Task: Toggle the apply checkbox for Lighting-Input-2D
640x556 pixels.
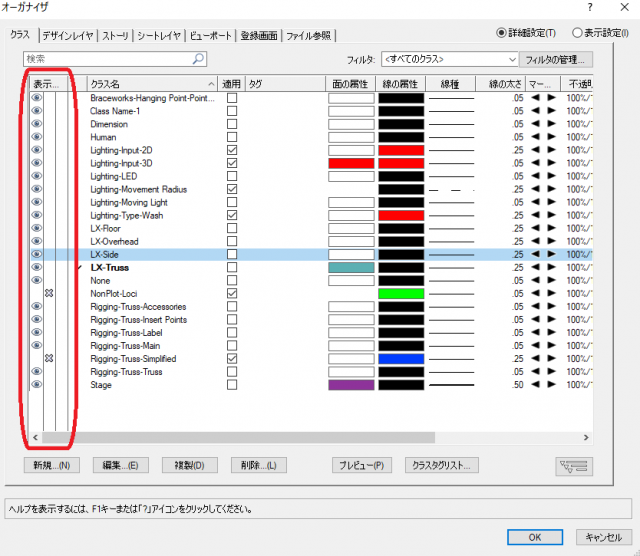Action: click(x=232, y=150)
